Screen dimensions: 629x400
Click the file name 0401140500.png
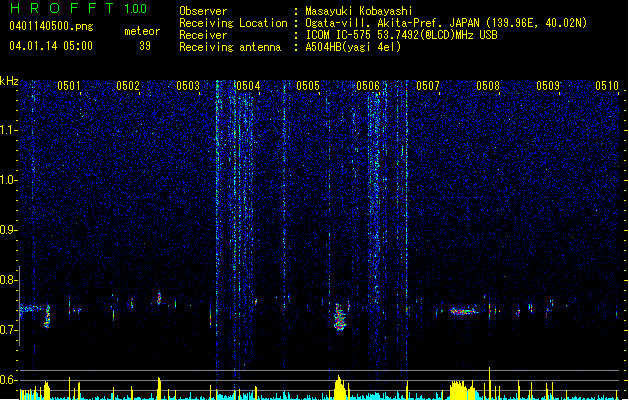pos(51,26)
